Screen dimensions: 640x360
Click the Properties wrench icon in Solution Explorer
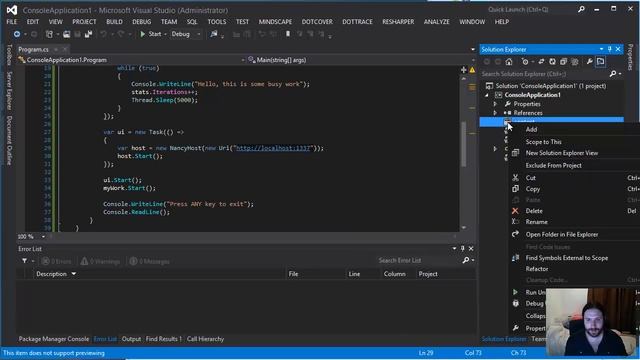point(589,62)
